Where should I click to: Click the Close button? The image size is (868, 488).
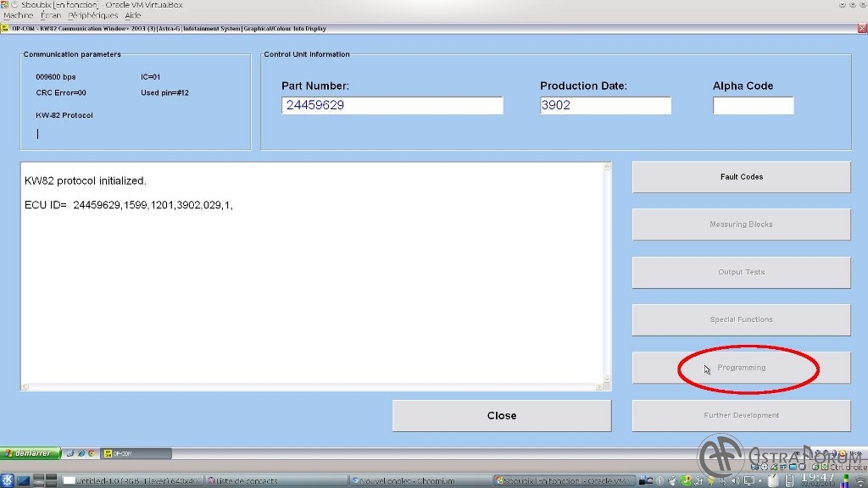pyautogui.click(x=502, y=415)
